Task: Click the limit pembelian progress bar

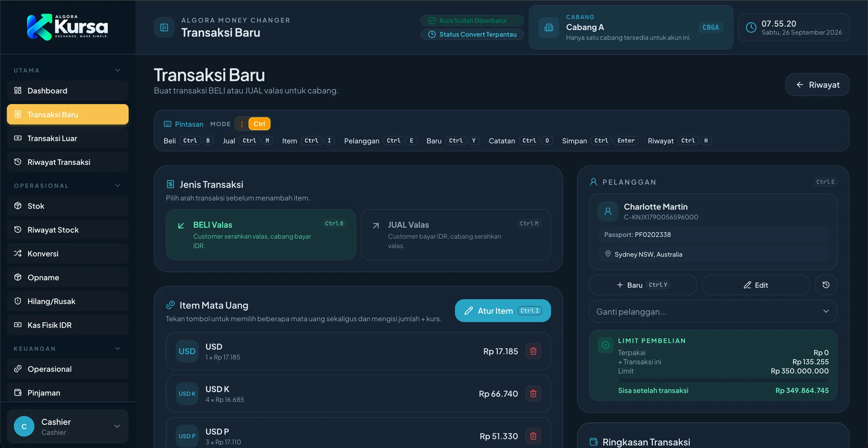Action: [x=723, y=380]
